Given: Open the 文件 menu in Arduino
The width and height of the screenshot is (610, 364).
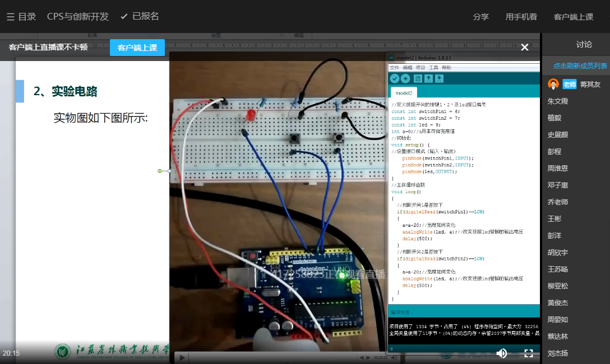Looking at the screenshot, I should (394, 67).
